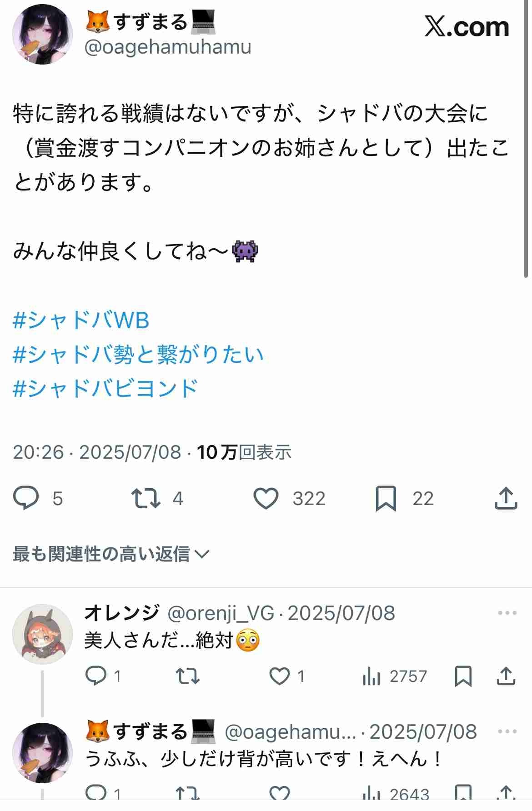
Task: Like オレンジ's reply with heart icon
Action: click(x=280, y=676)
